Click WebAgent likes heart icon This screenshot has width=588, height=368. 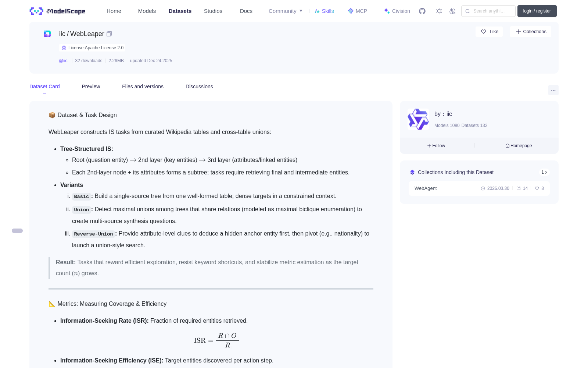pyautogui.click(x=537, y=188)
